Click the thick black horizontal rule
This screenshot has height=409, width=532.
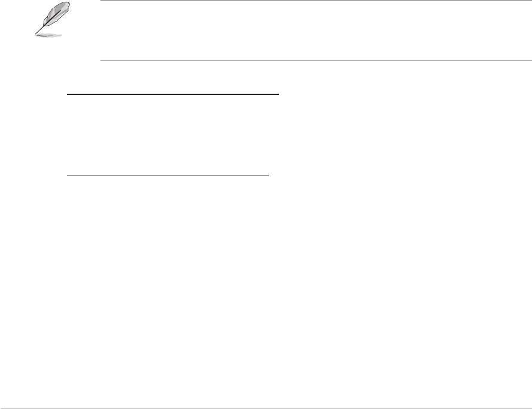click(x=173, y=94)
